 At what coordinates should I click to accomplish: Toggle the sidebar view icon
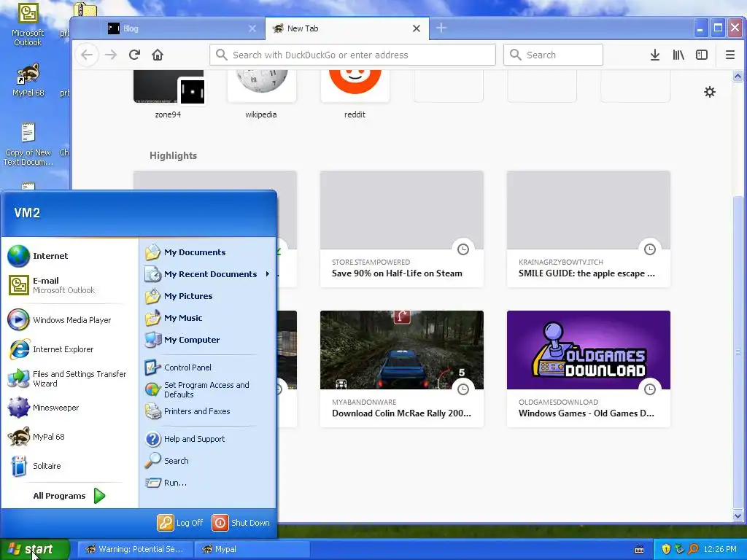(x=702, y=55)
